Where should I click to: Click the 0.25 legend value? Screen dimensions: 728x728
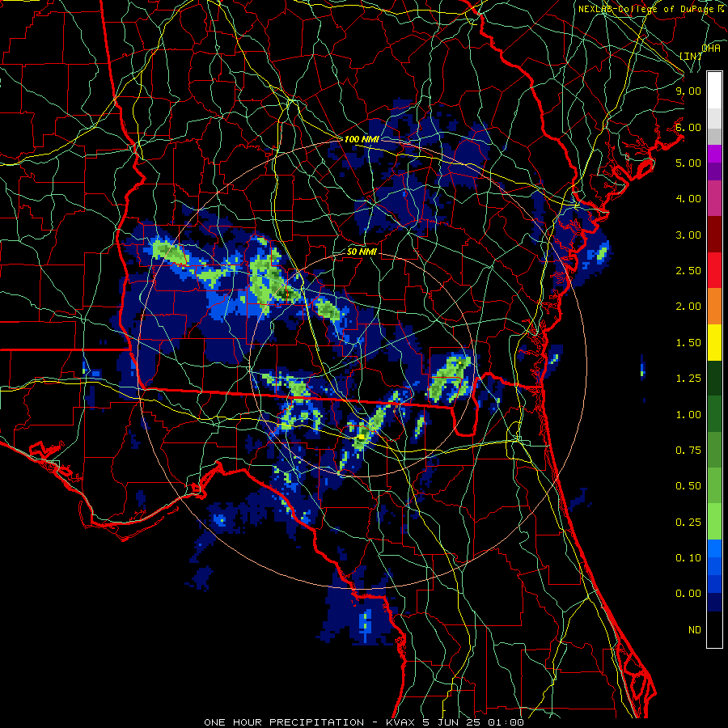click(688, 523)
